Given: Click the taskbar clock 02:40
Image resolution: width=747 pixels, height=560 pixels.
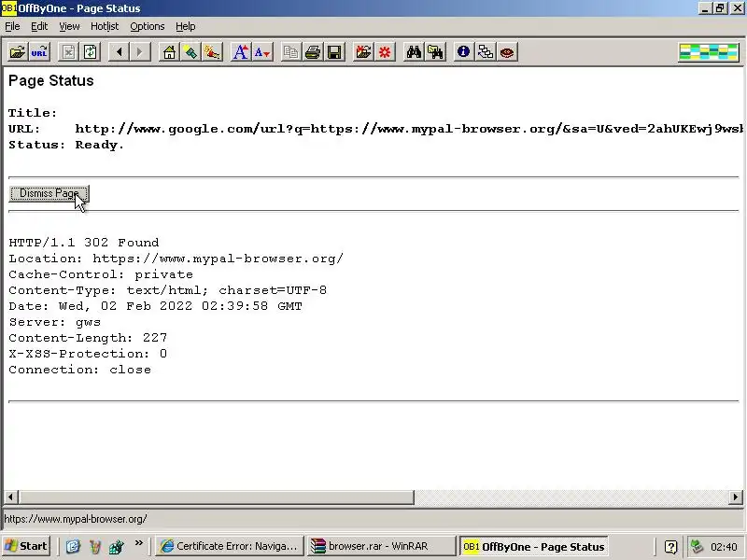Looking at the screenshot, I should (x=724, y=547).
